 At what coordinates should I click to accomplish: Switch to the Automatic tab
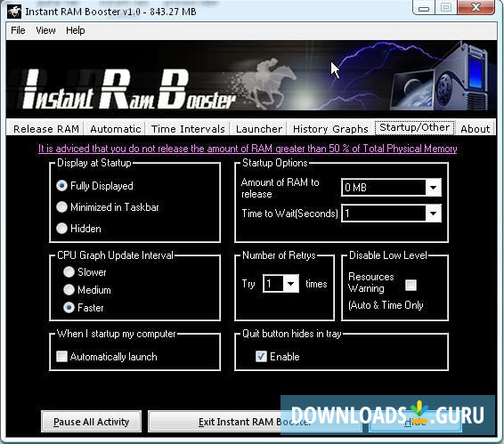[x=116, y=129]
